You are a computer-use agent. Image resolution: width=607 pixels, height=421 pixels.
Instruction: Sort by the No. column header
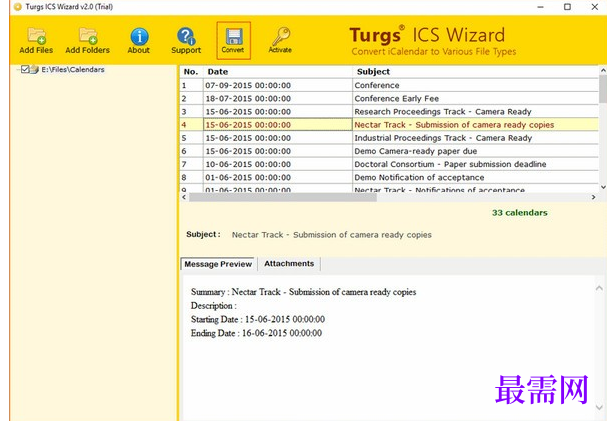(x=191, y=72)
